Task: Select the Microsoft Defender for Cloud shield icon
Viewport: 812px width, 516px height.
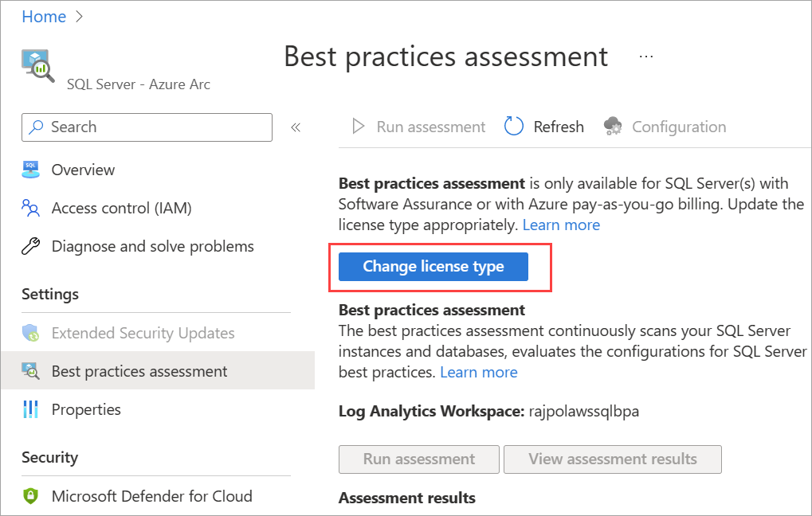Action: (30, 495)
